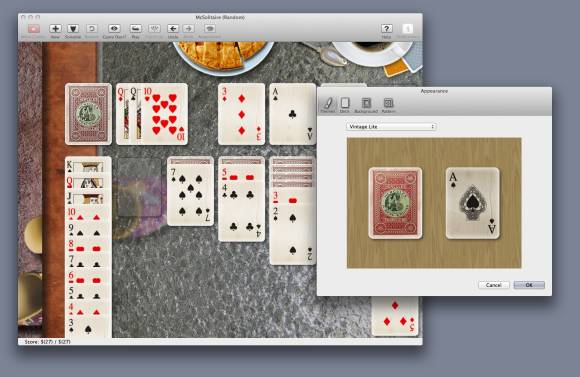Switch to the Background tab
Screen dimensions: 580x377
click(366, 105)
